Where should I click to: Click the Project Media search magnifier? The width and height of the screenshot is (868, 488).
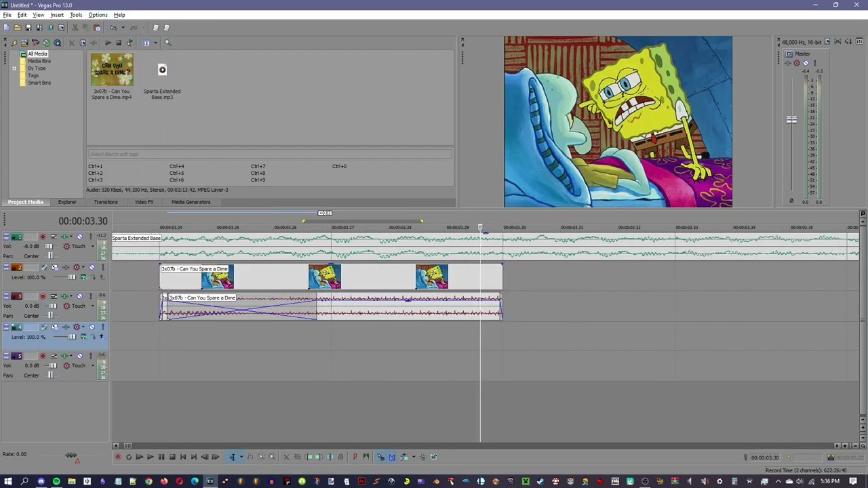click(x=167, y=43)
